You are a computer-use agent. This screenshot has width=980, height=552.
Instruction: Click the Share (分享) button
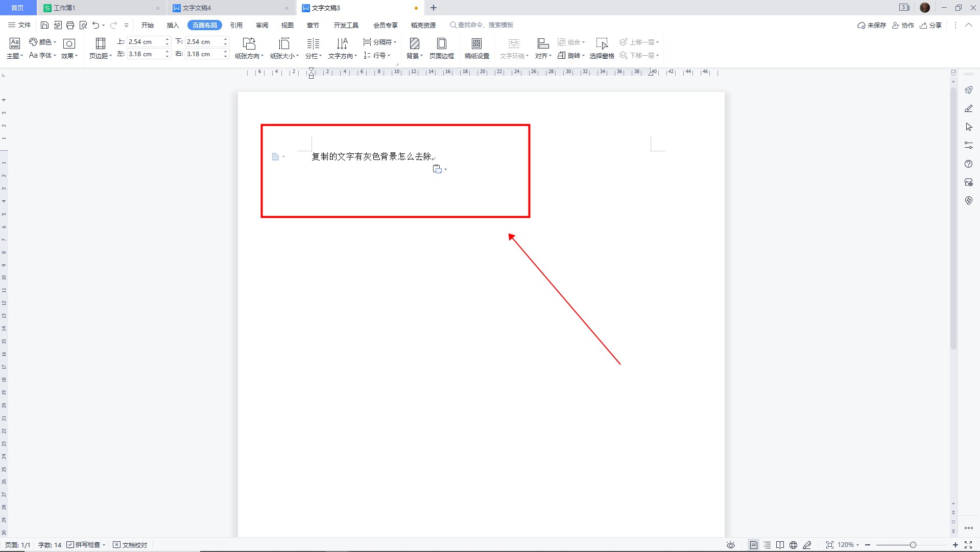click(x=931, y=25)
